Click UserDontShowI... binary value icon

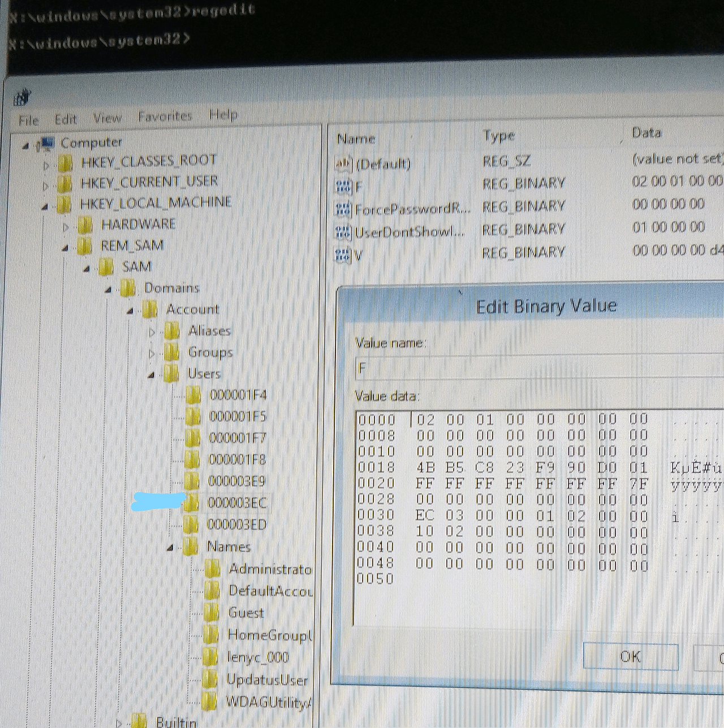(x=343, y=232)
